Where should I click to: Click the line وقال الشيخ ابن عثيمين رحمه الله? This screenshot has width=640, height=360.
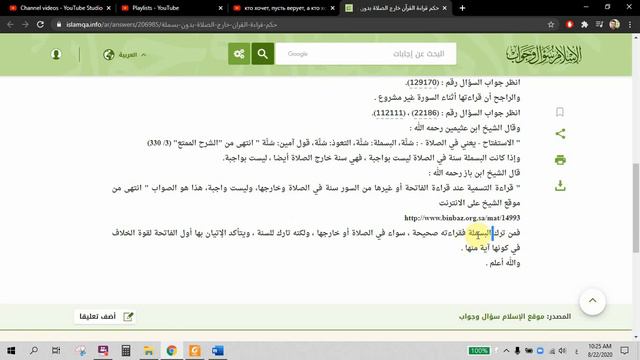(464, 128)
